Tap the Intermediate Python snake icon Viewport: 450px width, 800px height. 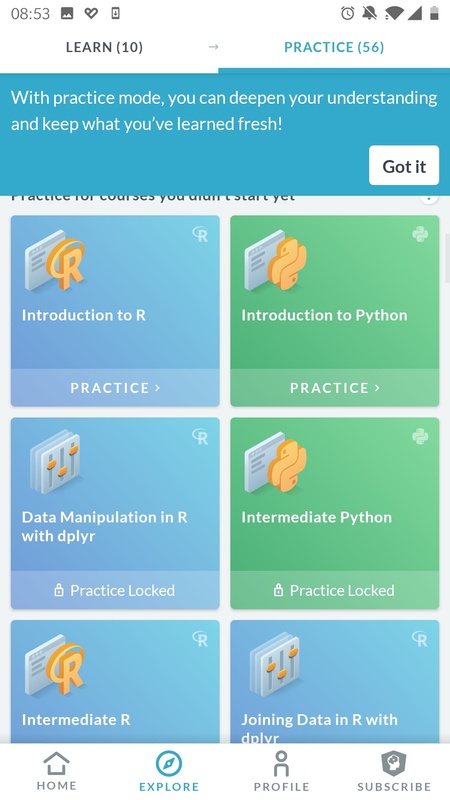[x=276, y=463]
